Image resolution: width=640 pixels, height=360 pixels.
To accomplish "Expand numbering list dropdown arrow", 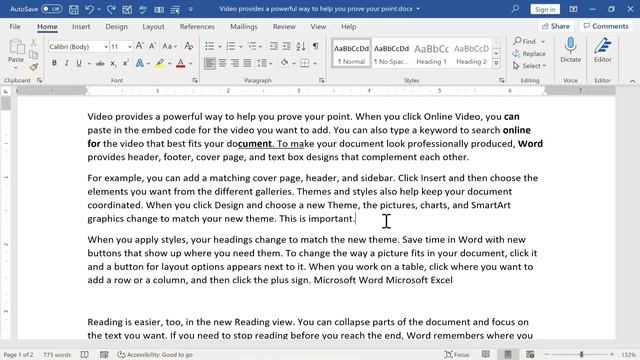I will point(241,47).
